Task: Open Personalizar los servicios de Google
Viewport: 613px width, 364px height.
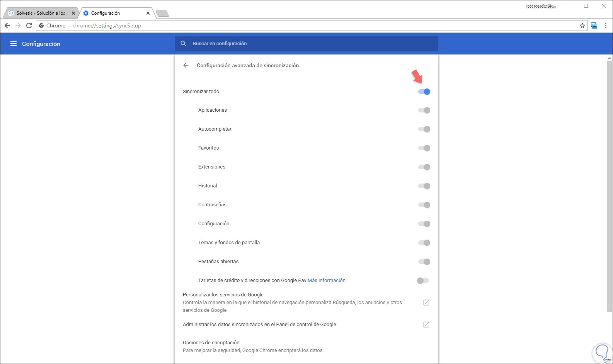Action: (306, 302)
